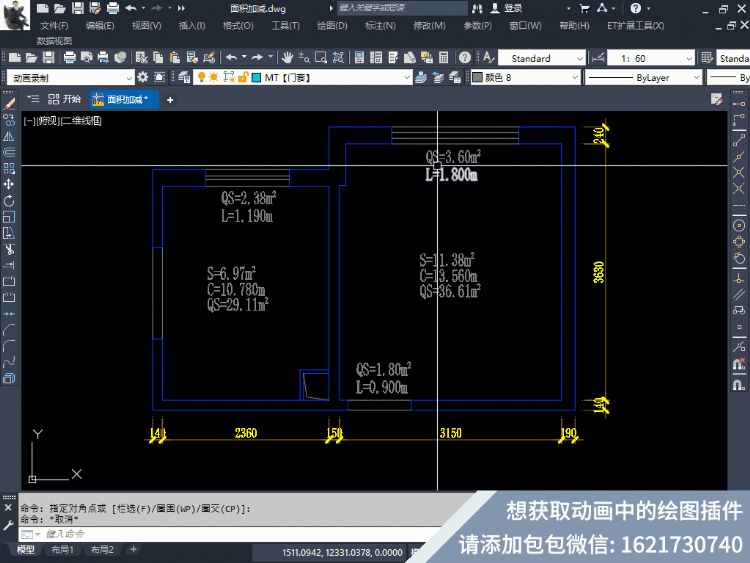
Task: Click the Plot printer icon in standard toolbar
Action: 70,58
